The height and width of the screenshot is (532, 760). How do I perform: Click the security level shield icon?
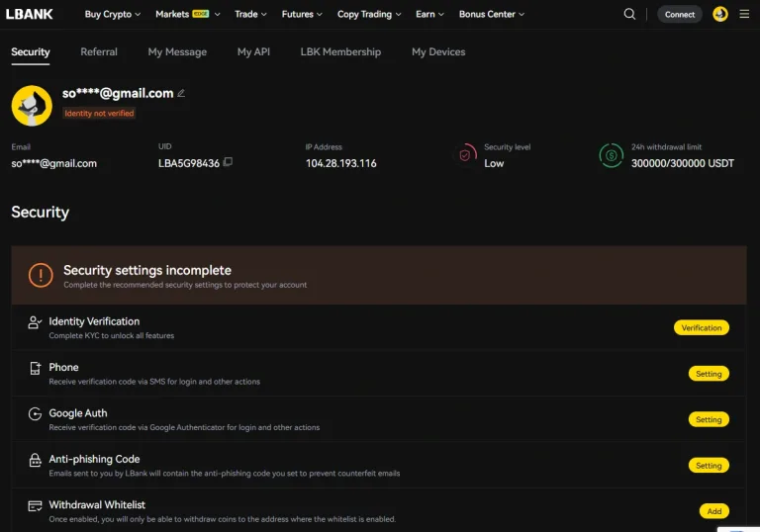coord(465,155)
